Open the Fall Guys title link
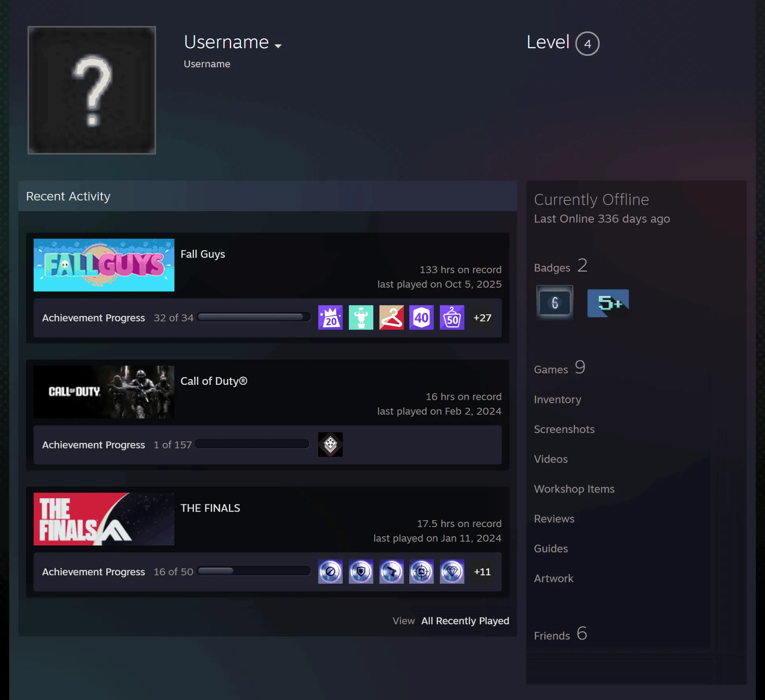 pyautogui.click(x=203, y=254)
